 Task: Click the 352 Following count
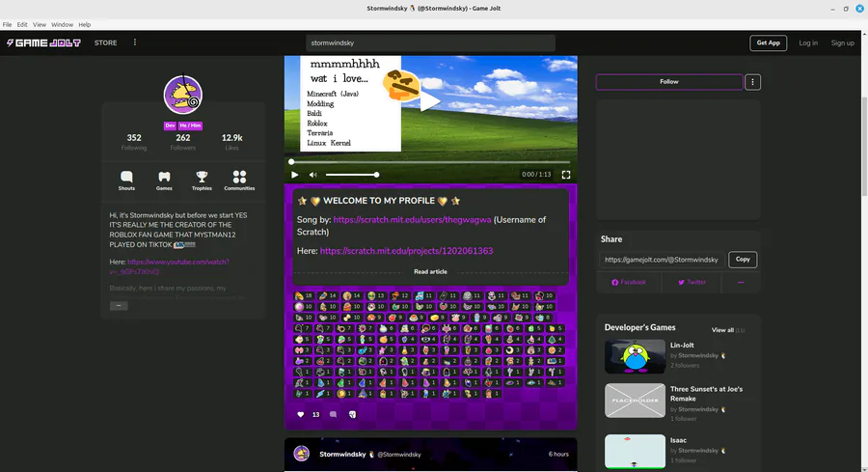tap(134, 142)
